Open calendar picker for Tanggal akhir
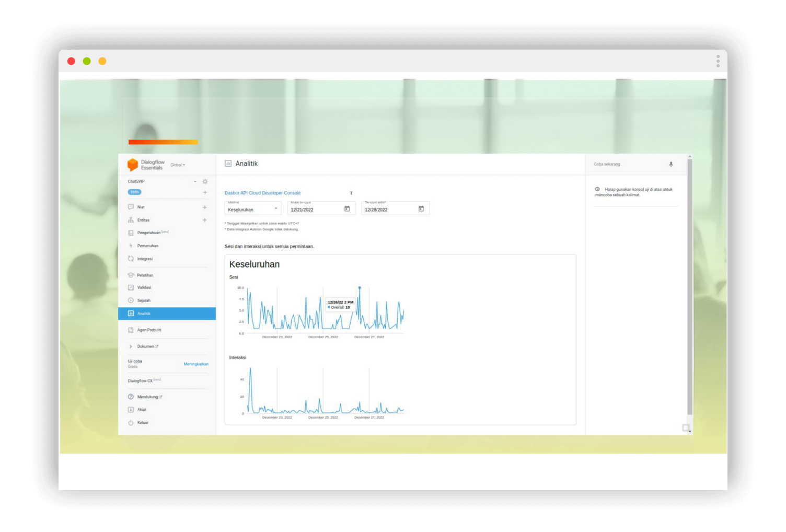 (x=421, y=209)
